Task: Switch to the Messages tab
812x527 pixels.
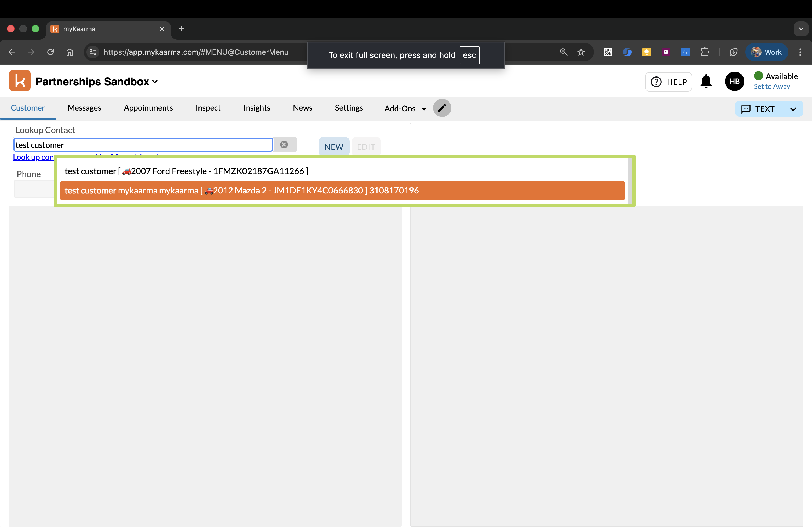Action: tap(84, 108)
